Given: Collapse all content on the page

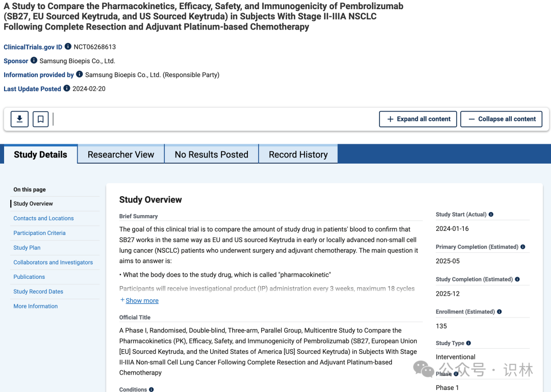Looking at the screenshot, I should coord(502,119).
